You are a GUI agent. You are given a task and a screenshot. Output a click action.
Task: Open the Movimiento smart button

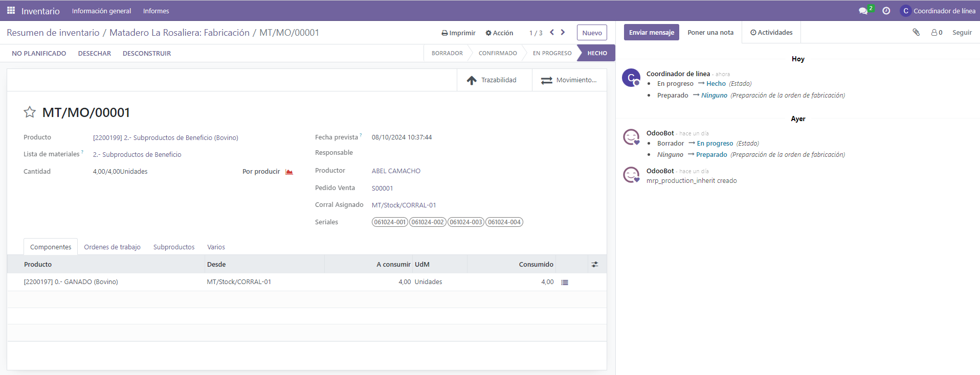569,80
